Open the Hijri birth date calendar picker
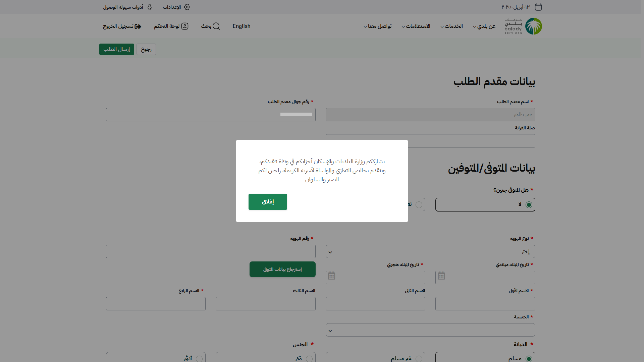Viewport: 644px width, 362px height. coord(332,276)
